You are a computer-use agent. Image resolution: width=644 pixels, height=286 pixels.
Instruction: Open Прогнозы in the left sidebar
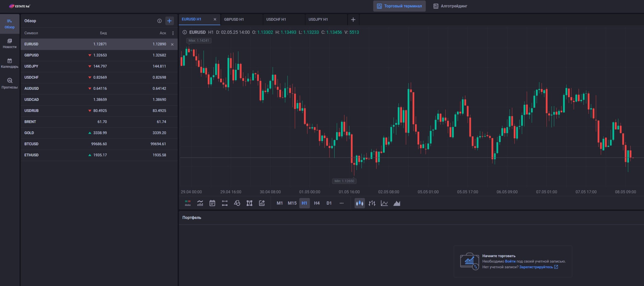[10, 83]
